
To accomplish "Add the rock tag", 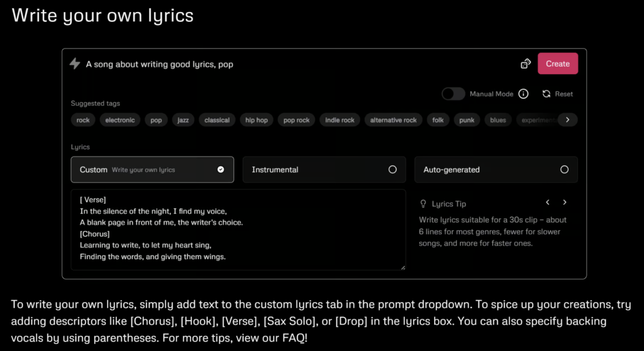I will tap(83, 120).
